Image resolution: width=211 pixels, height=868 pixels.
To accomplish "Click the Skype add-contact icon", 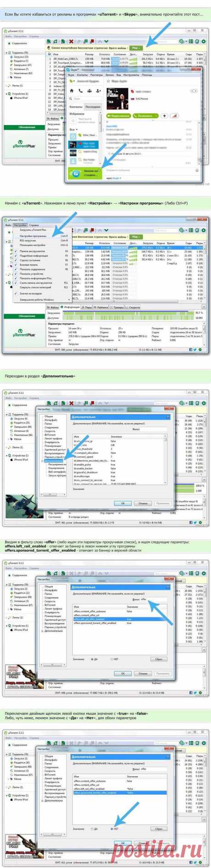I will [x=100, y=90].
